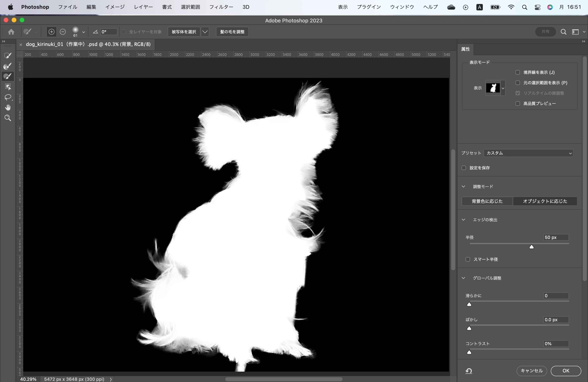Click the reset workspace arrow icon
588x382 pixels.
click(x=469, y=371)
